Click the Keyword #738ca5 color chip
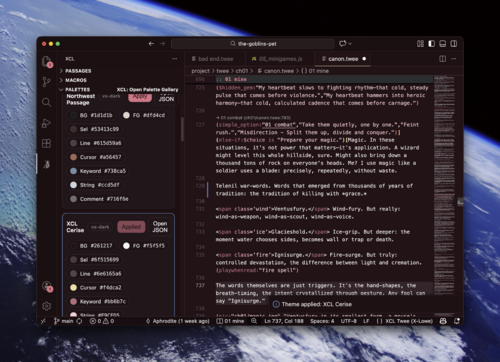The height and width of the screenshot is (362, 500). [x=98, y=171]
